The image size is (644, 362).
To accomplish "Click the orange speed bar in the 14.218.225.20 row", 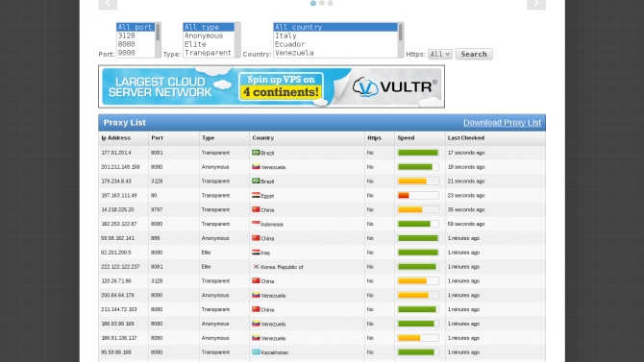I will (409, 209).
